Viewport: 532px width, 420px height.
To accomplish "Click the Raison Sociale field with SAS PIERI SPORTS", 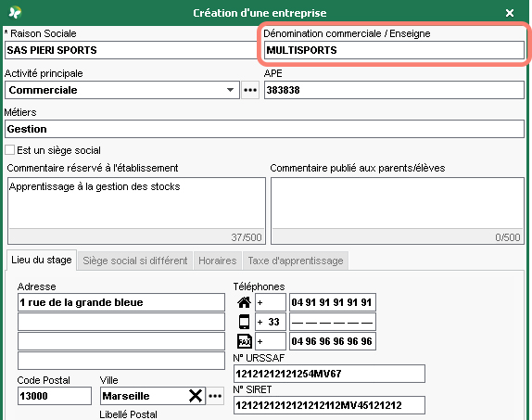I will 131,50.
